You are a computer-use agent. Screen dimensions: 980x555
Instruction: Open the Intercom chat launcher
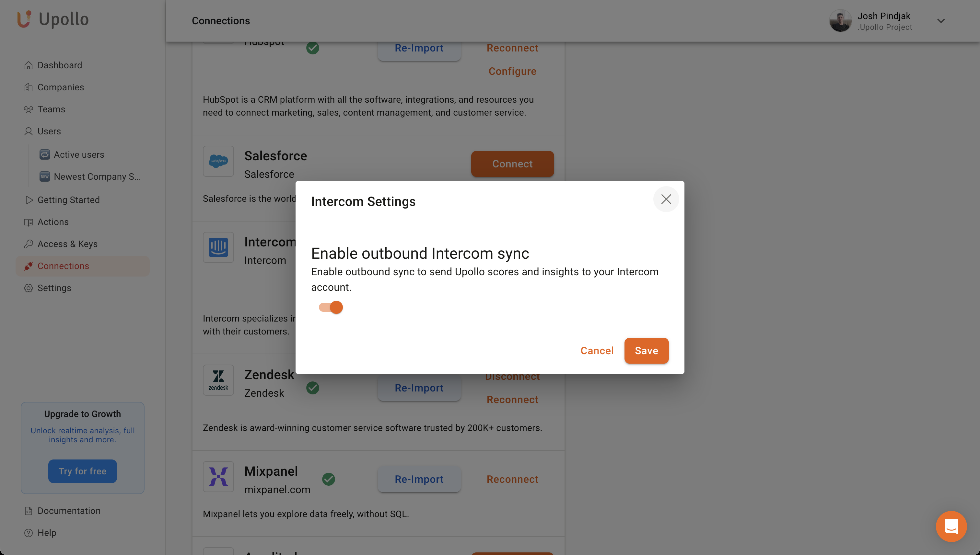click(x=951, y=527)
